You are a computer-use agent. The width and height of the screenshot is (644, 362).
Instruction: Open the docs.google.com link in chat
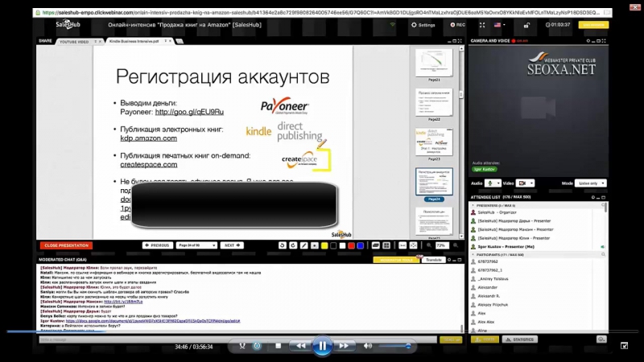point(153,321)
